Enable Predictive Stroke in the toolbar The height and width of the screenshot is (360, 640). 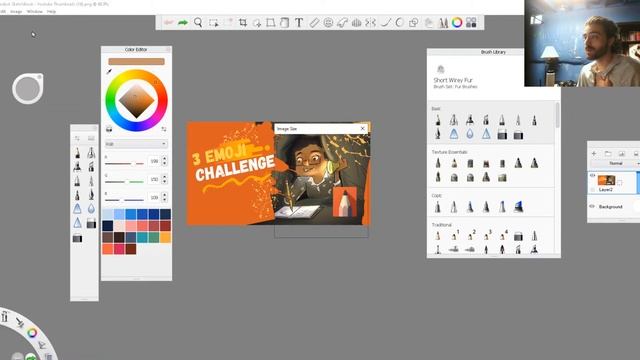(x=400, y=22)
